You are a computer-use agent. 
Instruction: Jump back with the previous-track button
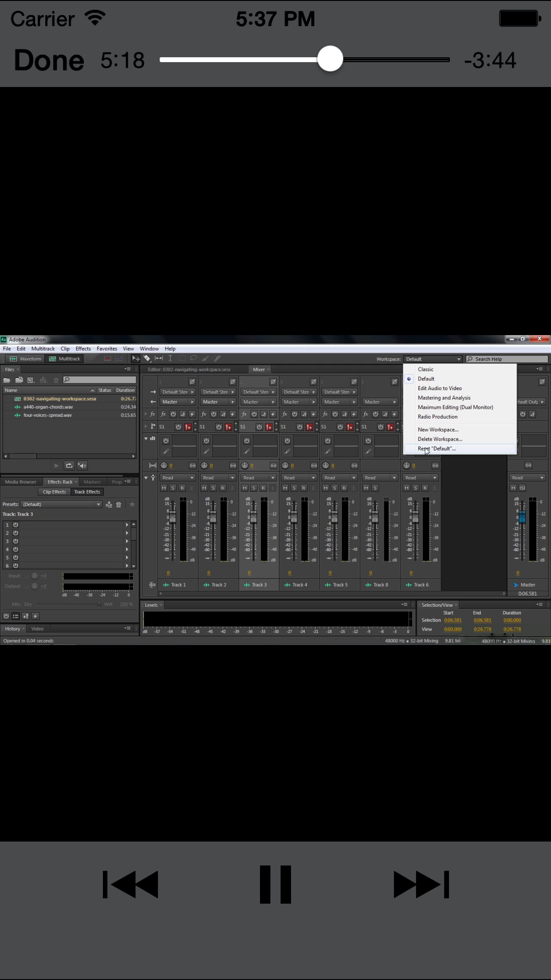[x=130, y=884]
